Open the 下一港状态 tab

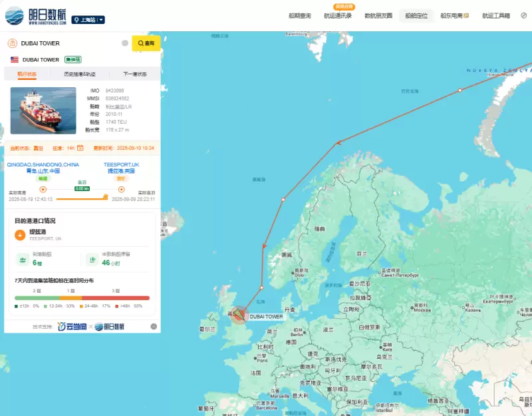[135, 74]
